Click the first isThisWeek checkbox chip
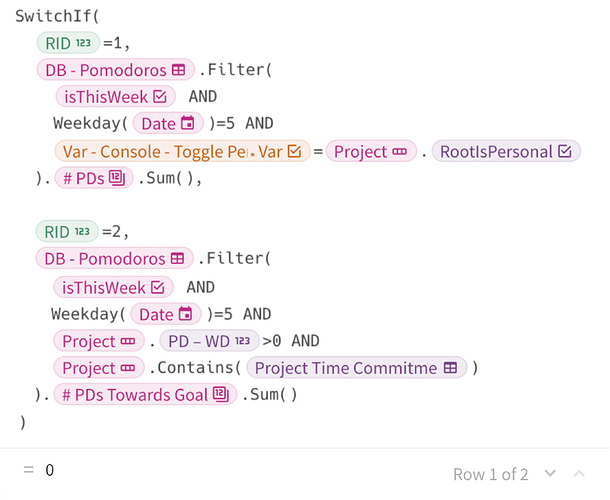The image size is (610, 500). coord(116,96)
